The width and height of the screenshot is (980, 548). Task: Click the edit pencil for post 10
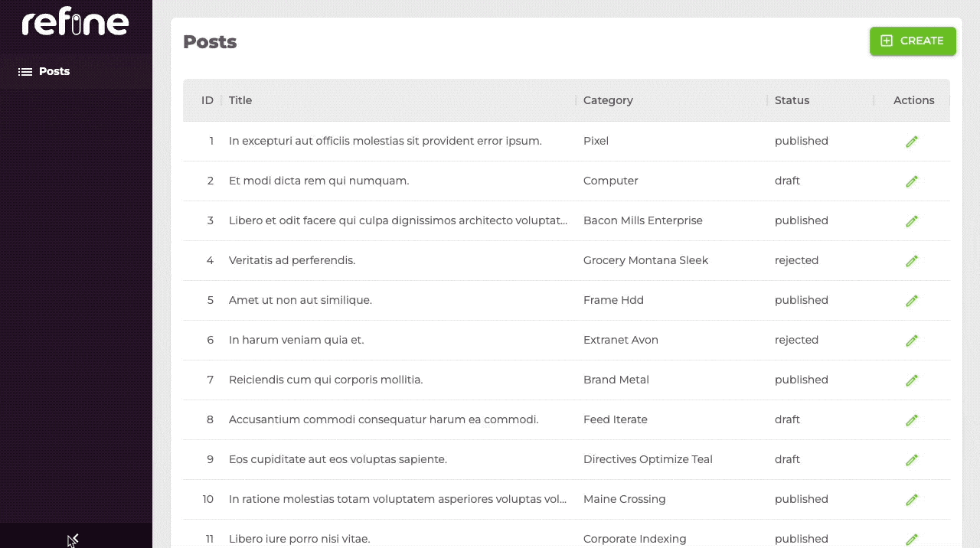tap(911, 500)
